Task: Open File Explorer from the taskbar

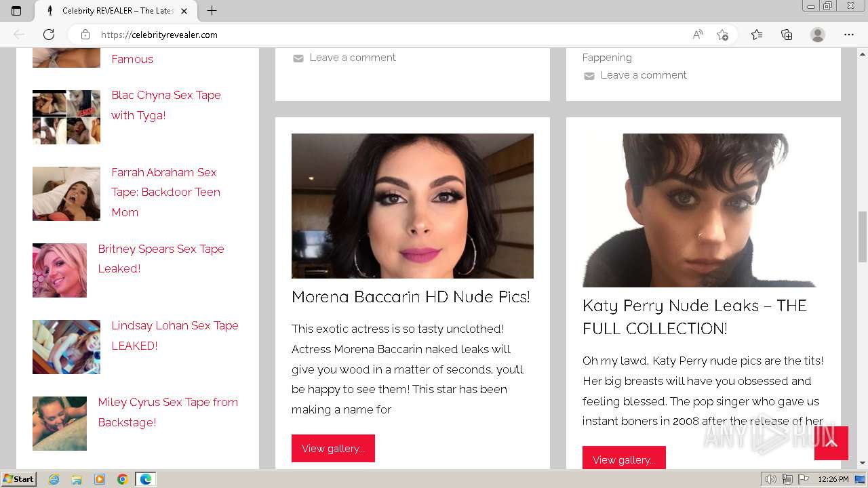Action: pos(77,479)
